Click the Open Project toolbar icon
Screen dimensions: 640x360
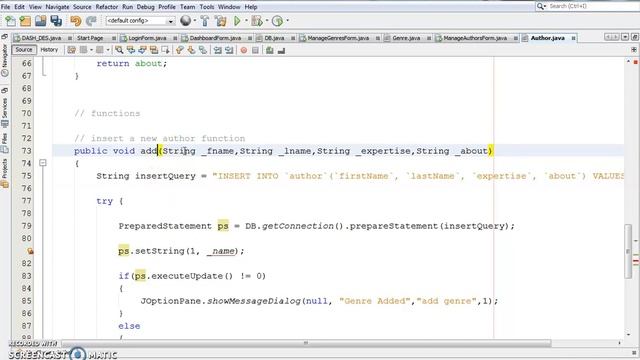click(40, 21)
